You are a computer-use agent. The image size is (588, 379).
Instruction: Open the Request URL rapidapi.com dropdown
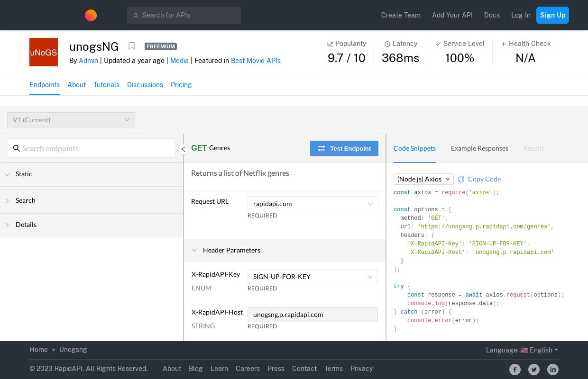[x=313, y=204]
